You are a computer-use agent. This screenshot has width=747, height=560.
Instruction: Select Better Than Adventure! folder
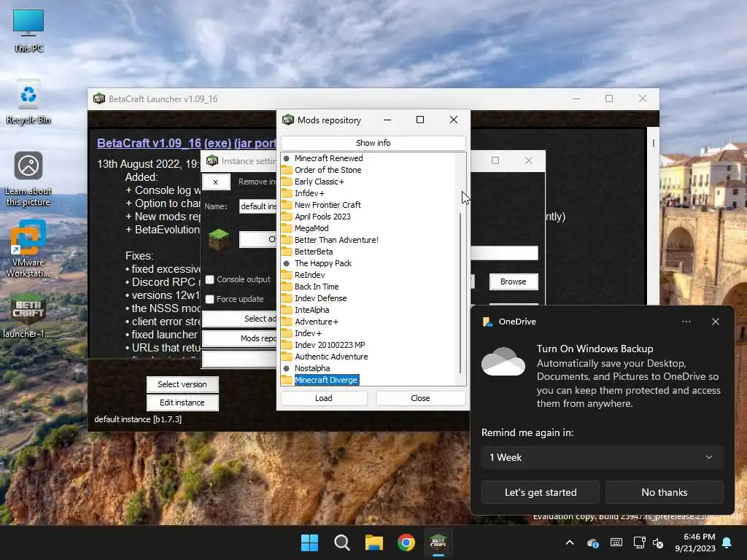336,240
